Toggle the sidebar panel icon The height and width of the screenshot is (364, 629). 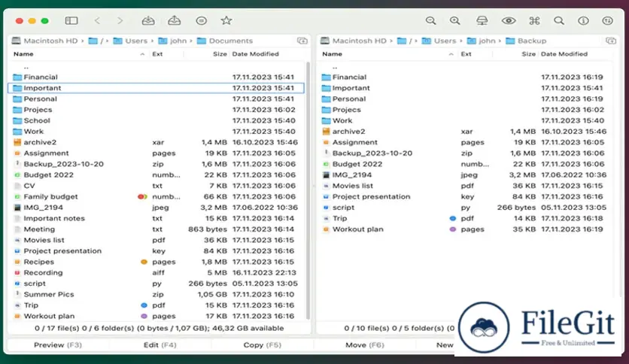[71, 20]
